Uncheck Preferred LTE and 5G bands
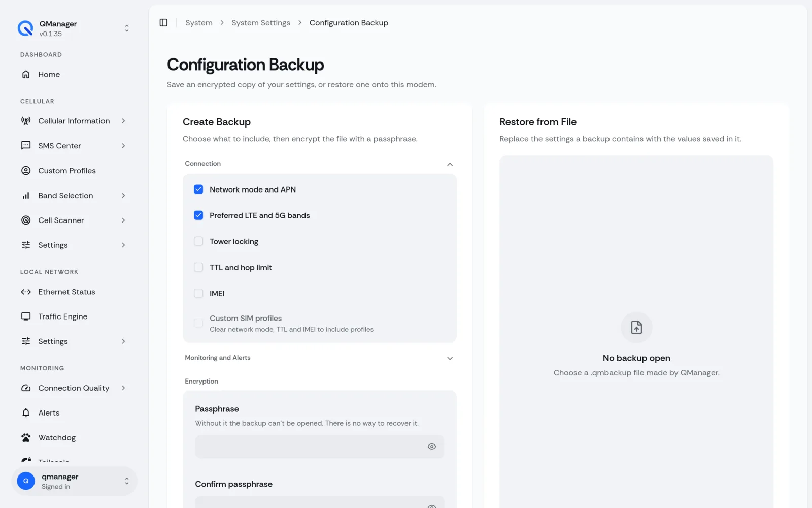 [x=198, y=215]
